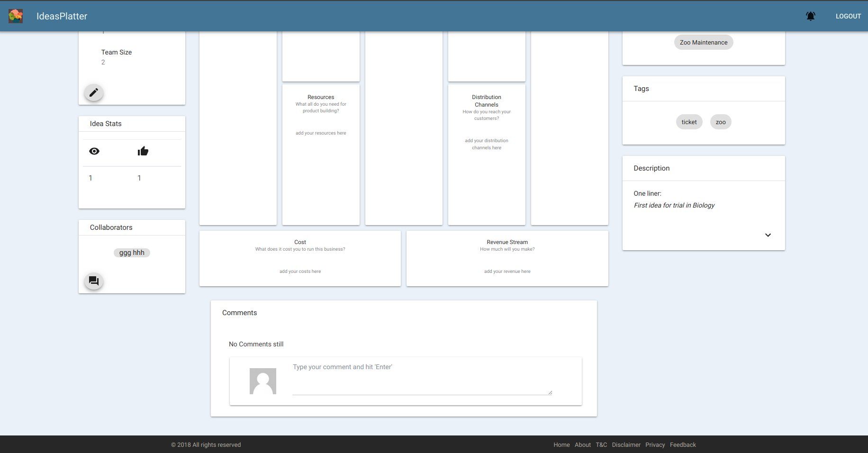Click the IdeasPlatter title
This screenshot has height=453, width=868.
(x=62, y=16)
